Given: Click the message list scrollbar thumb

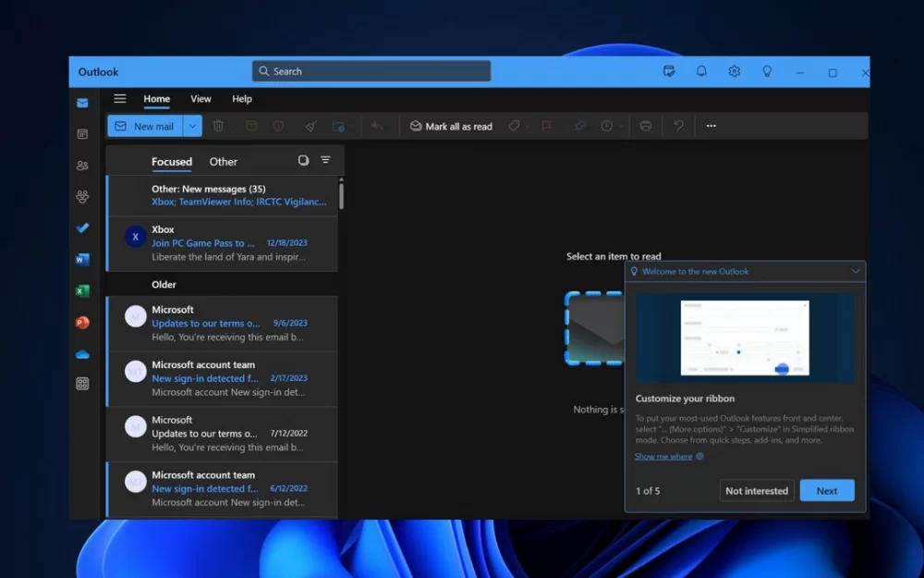Looking at the screenshot, I should [341, 195].
